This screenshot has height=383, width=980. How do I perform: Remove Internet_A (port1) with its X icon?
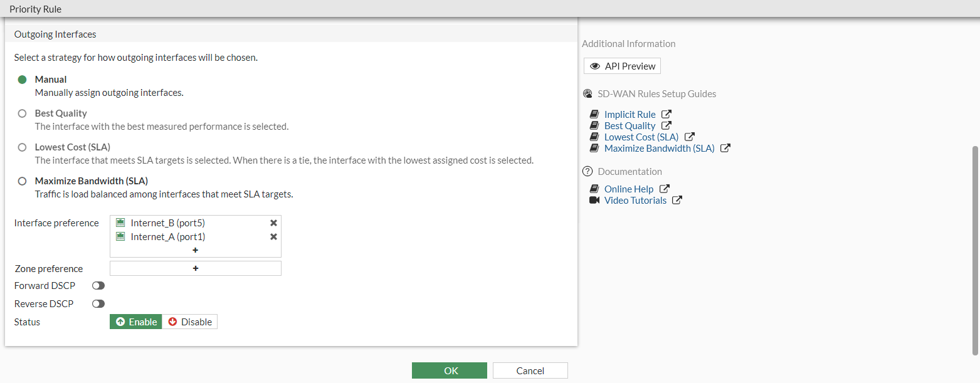[x=273, y=237]
